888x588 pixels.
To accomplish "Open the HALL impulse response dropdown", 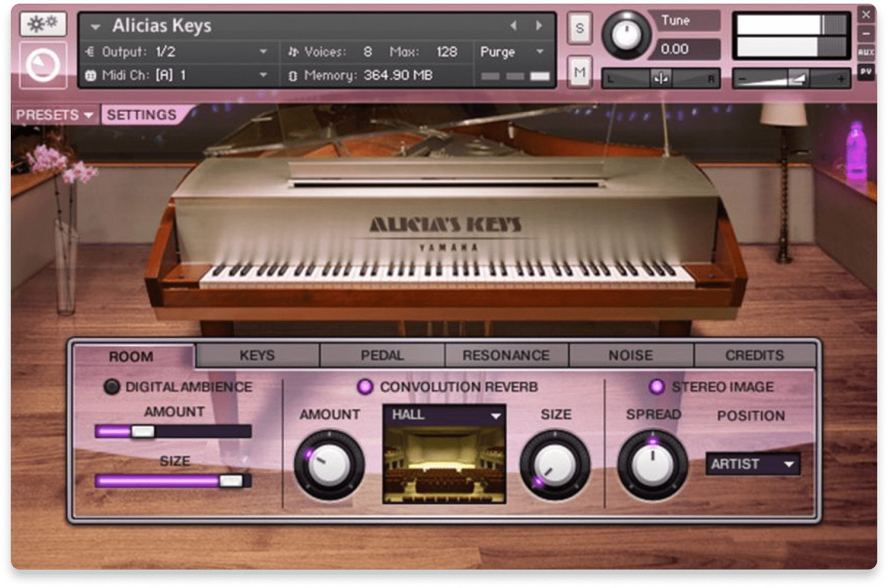I will coord(445,414).
